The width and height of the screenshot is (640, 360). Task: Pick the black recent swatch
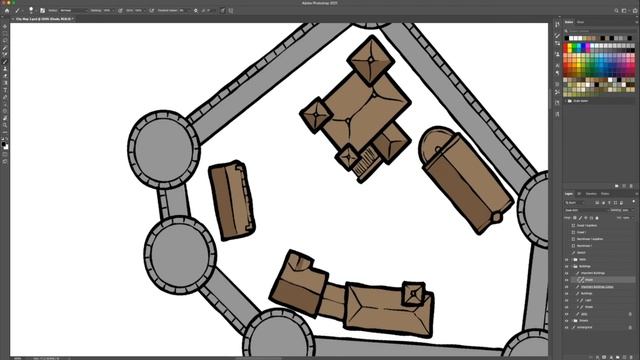coord(567,38)
